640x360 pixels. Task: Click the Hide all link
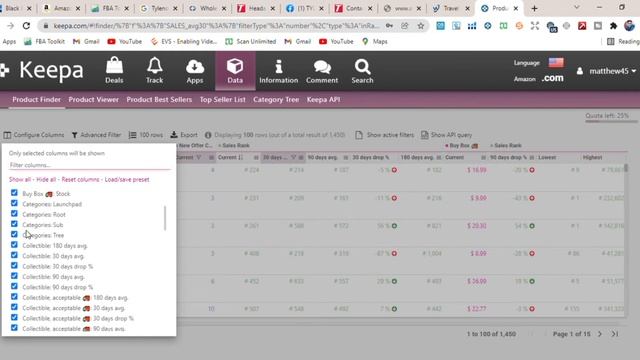[x=46, y=180]
